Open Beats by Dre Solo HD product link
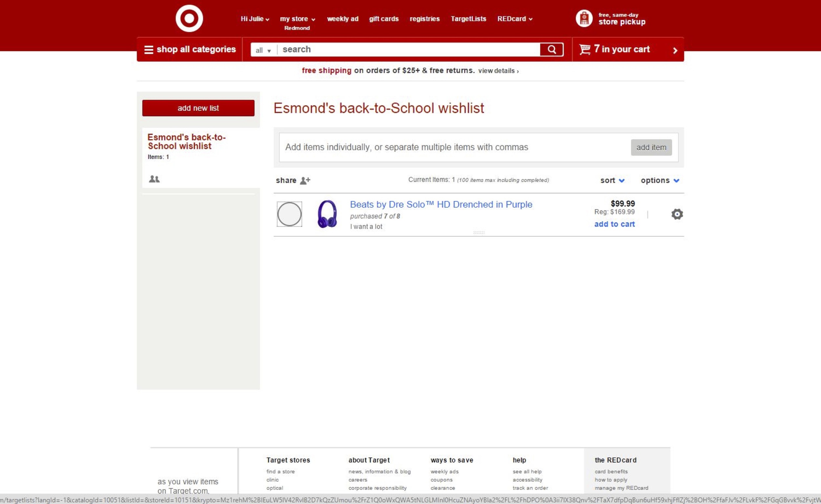Image resolution: width=821 pixels, height=504 pixels. [x=441, y=204]
